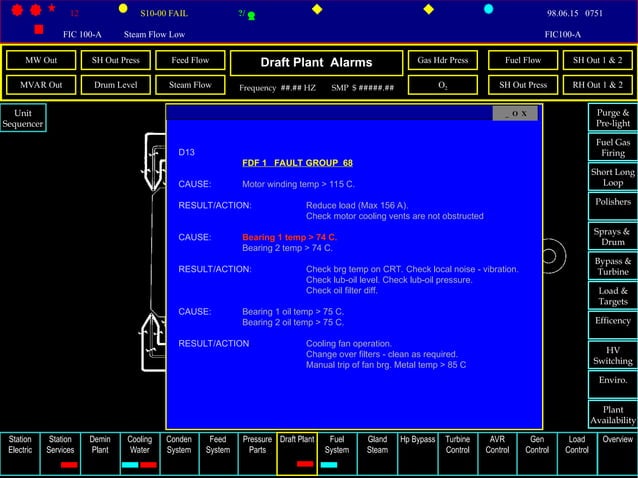The width and height of the screenshot is (638, 478).
Task: Switch to the Feed System tab
Action: [218, 454]
